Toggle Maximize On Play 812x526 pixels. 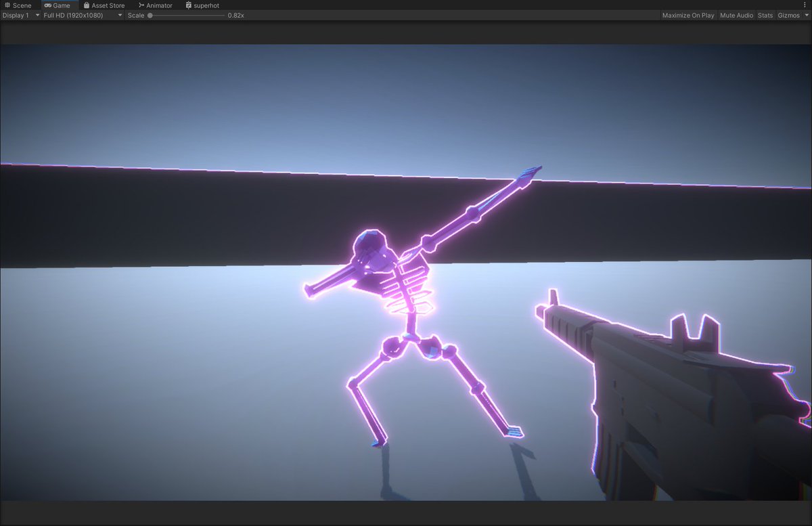(688, 15)
